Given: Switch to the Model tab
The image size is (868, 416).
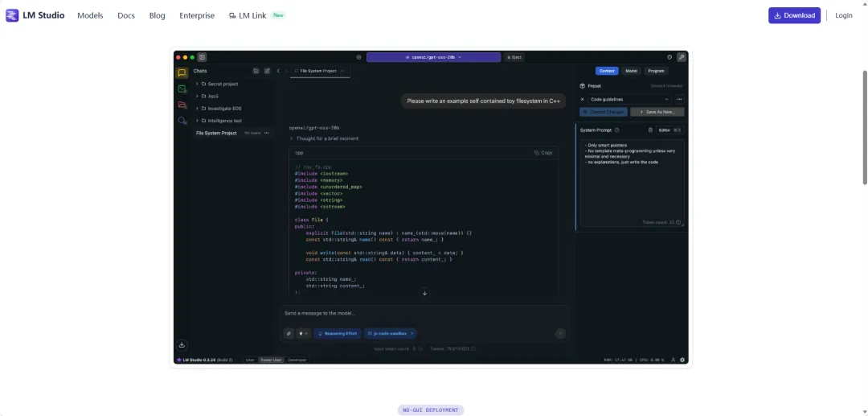Looking at the screenshot, I should coord(631,71).
